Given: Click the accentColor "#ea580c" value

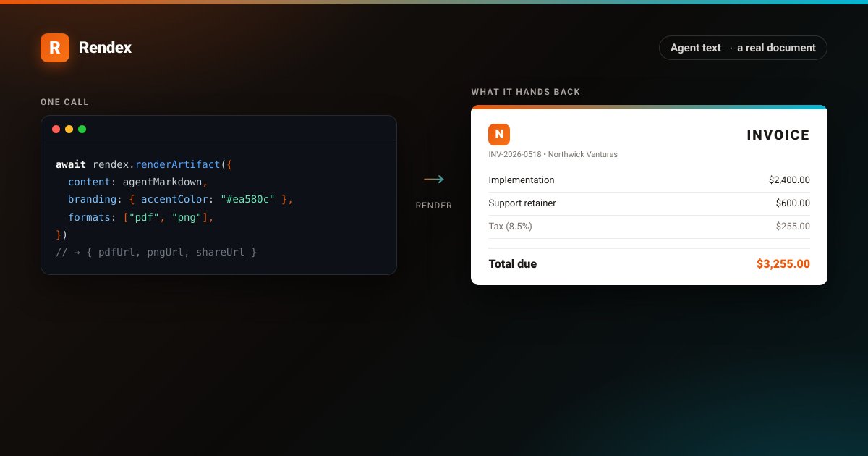Looking at the screenshot, I should pyautogui.click(x=247, y=199).
